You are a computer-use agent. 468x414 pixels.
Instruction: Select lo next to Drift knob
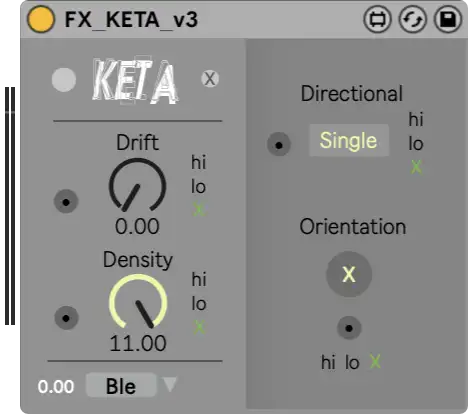coord(198,187)
